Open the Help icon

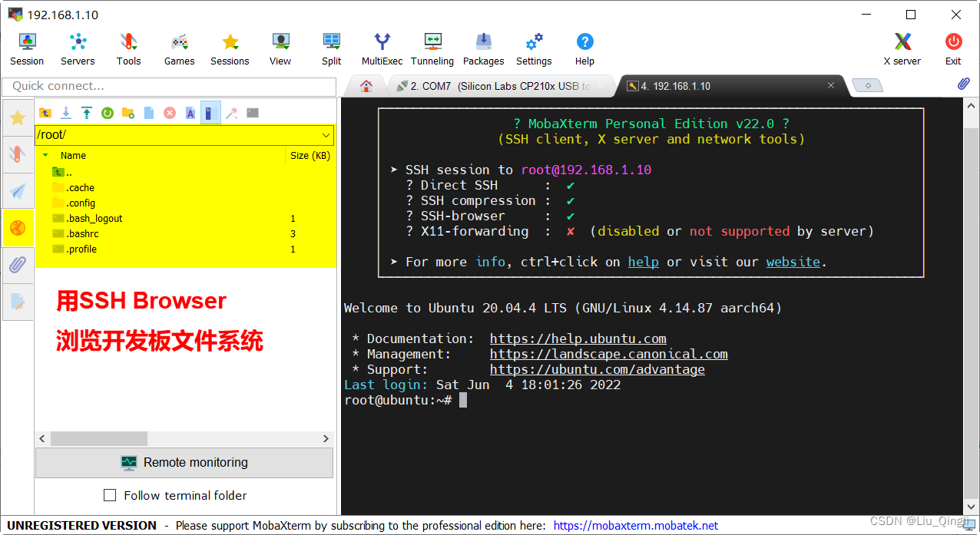click(584, 49)
